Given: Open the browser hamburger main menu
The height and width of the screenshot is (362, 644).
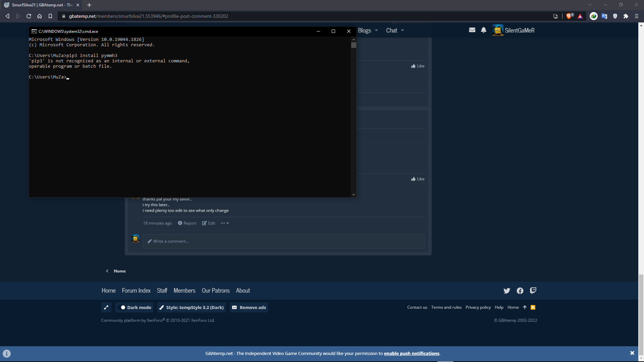Looking at the screenshot, I should [x=637, y=16].
